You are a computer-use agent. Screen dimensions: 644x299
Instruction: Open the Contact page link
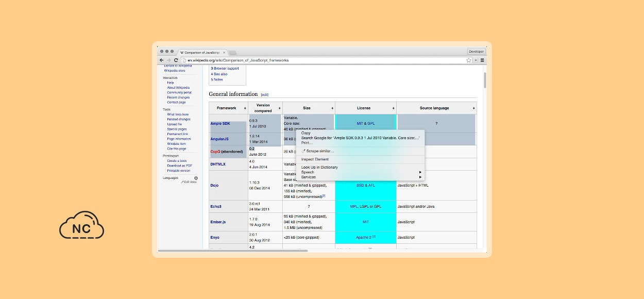tap(176, 102)
